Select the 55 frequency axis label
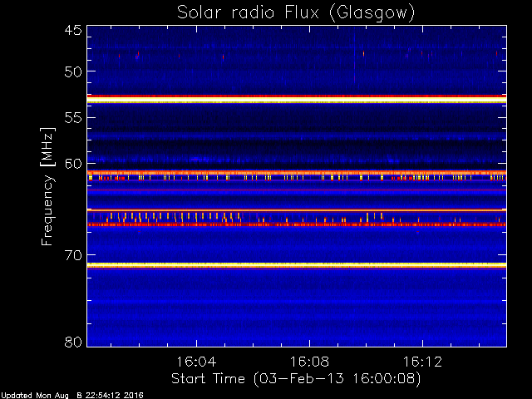 [73, 118]
